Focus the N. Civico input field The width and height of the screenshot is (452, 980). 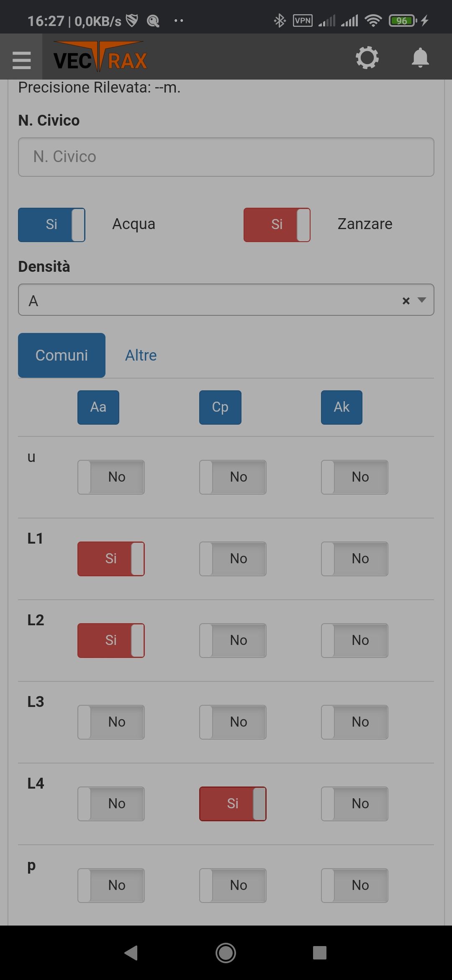(226, 157)
